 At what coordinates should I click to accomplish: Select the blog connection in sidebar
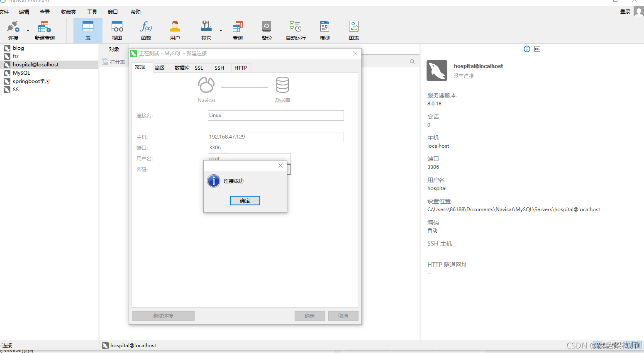pos(49,48)
